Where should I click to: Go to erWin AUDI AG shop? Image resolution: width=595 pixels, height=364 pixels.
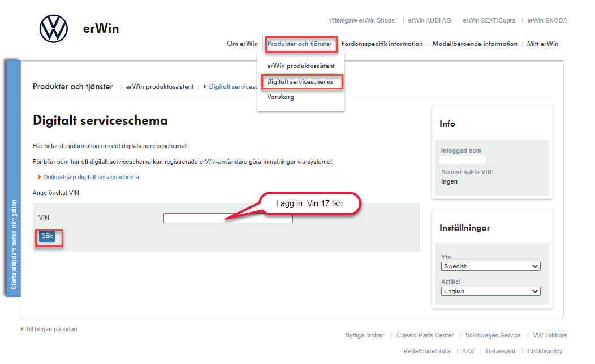tap(429, 20)
